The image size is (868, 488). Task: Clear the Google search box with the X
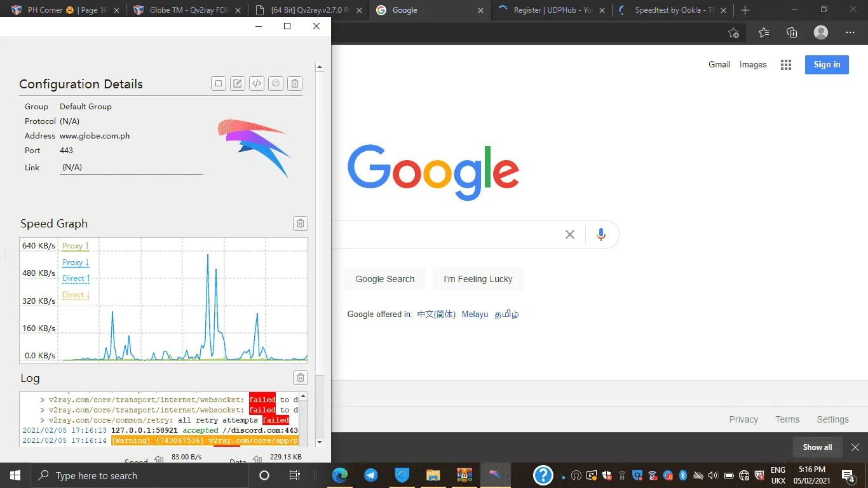pyautogui.click(x=570, y=234)
